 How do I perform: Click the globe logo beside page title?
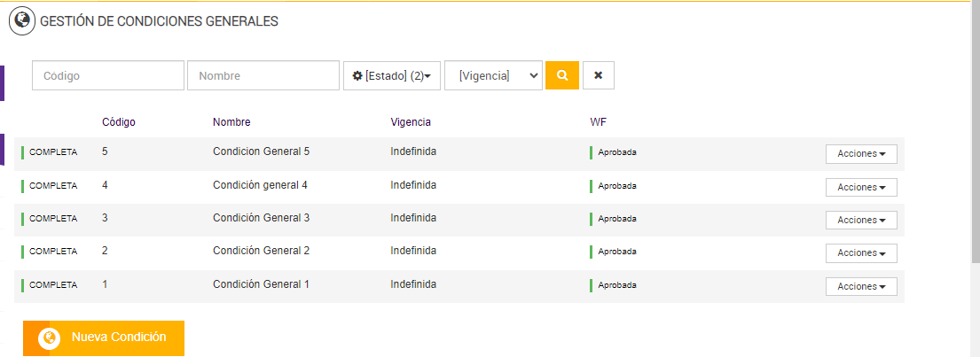(22, 19)
